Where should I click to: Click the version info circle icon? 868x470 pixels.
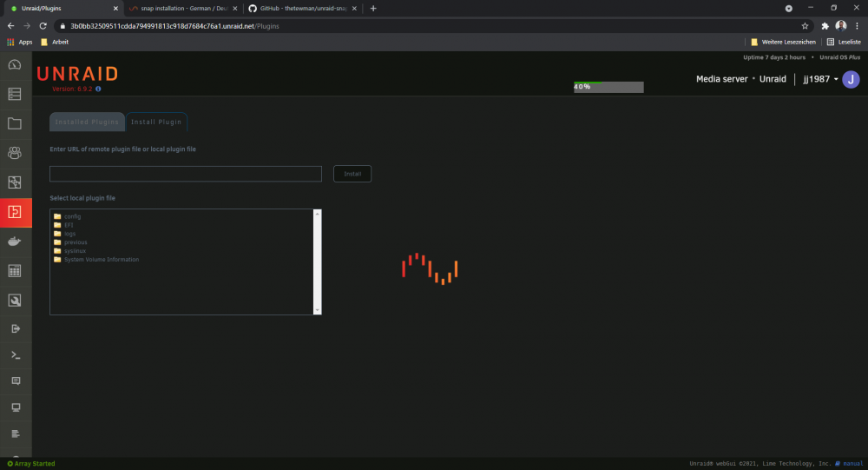click(x=98, y=89)
